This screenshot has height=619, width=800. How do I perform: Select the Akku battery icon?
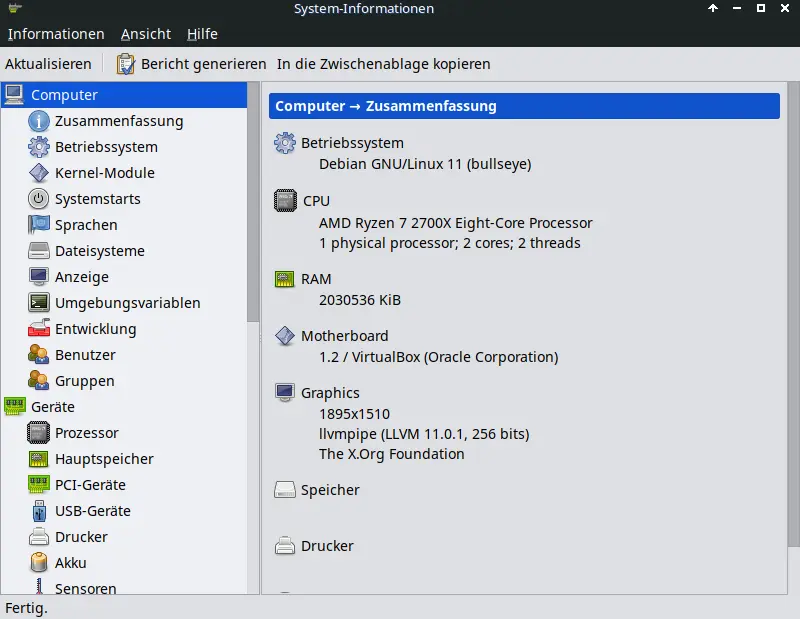pyautogui.click(x=38, y=563)
